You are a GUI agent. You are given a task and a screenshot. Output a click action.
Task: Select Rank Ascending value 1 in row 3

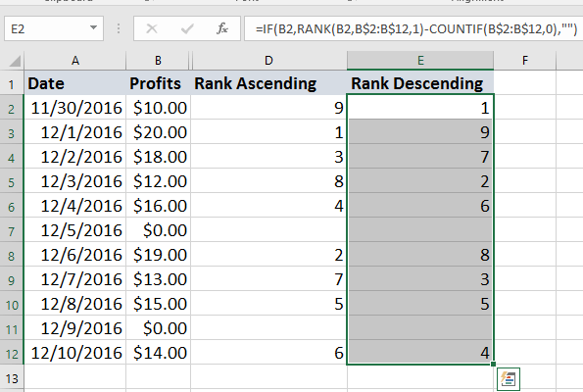(x=268, y=132)
